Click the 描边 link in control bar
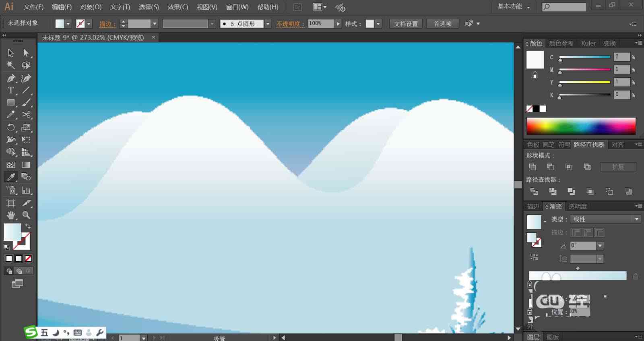644x341 pixels. [x=107, y=24]
